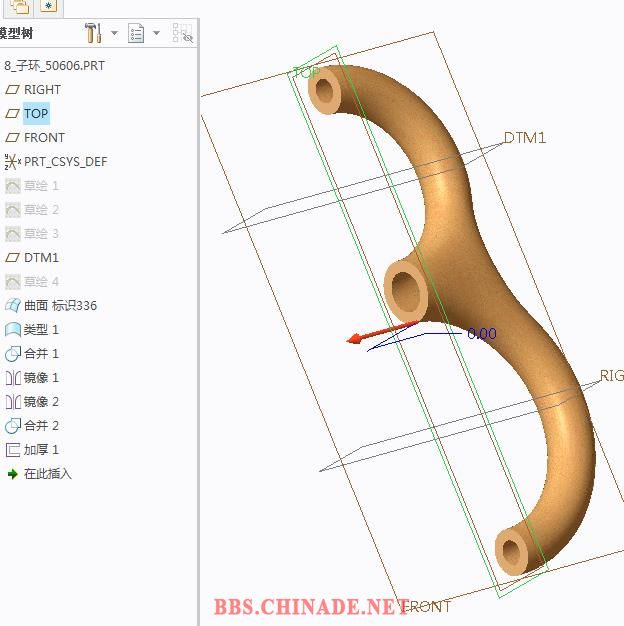Switch to the favorites star tab
The height and width of the screenshot is (626, 624).
tap(49, 6)
